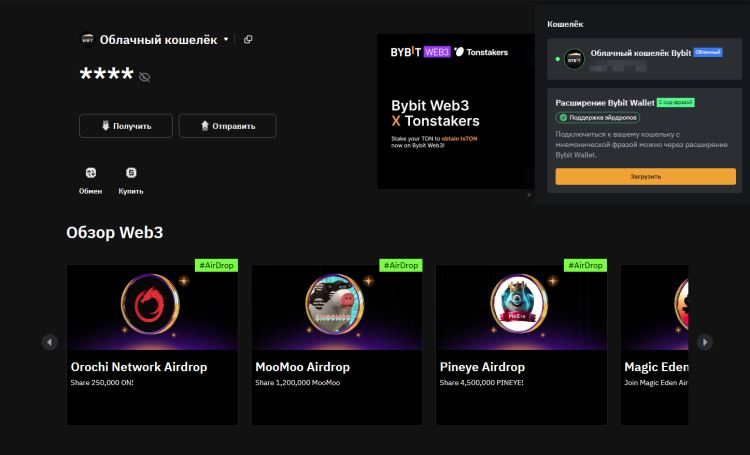
Task: Open the Orochi Network Airdrop card
Action: click(x=152, y=344)
